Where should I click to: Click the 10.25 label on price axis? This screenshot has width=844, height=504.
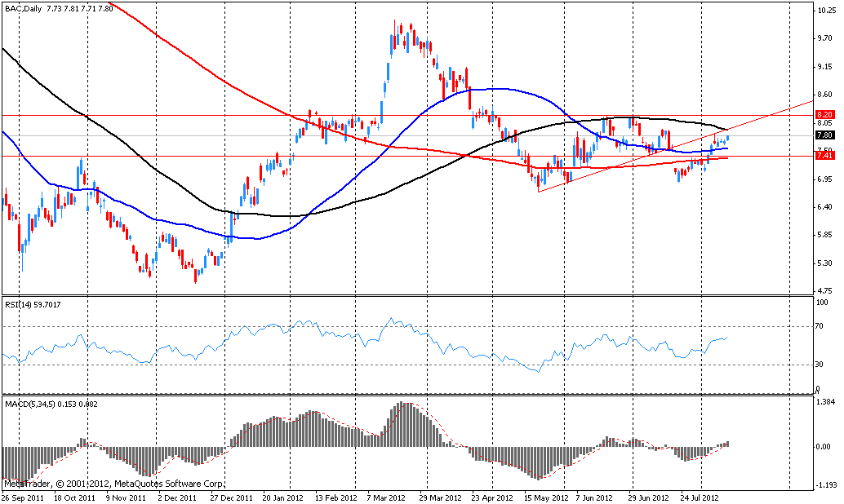(824, 11)
